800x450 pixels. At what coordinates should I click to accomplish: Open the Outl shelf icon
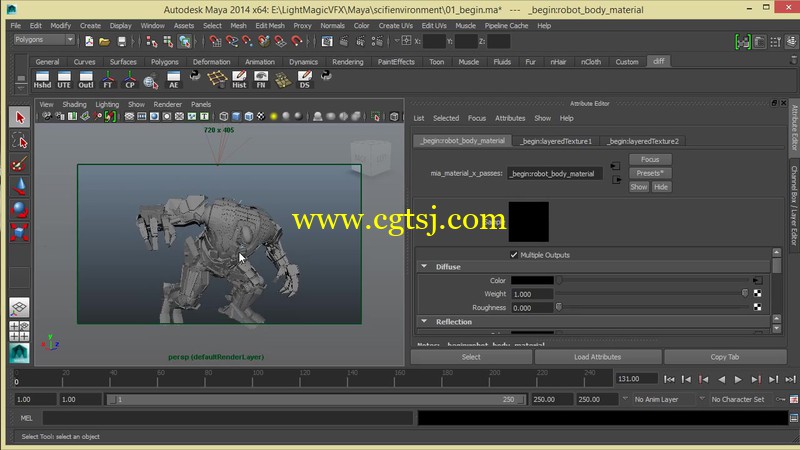86,80
